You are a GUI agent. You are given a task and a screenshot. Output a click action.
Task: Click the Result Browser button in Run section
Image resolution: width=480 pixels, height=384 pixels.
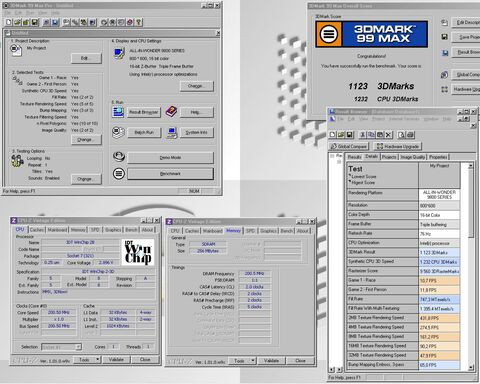coord(144,112)
